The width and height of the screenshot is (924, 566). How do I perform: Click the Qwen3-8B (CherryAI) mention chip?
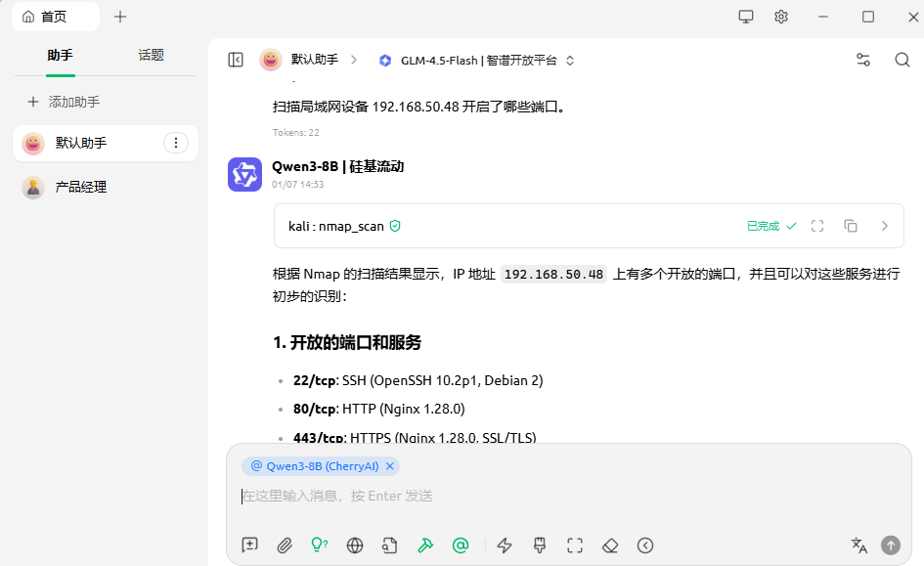321,466
